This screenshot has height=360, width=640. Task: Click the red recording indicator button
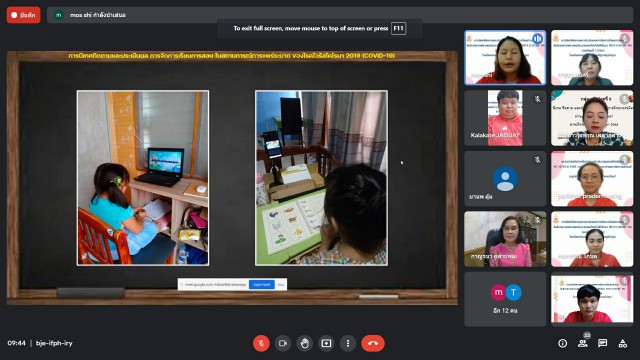[23, 15]
